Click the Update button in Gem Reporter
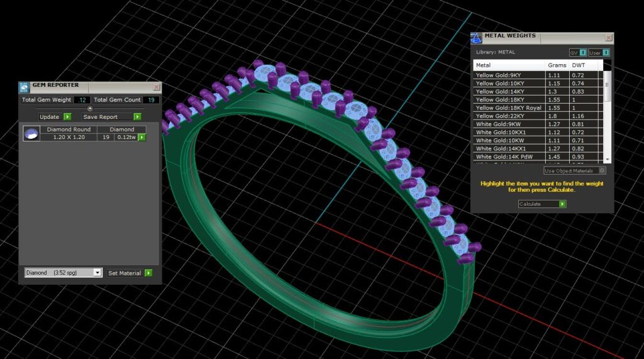The height and width of the screenshot is (359, 644). (x=55, y=117)
